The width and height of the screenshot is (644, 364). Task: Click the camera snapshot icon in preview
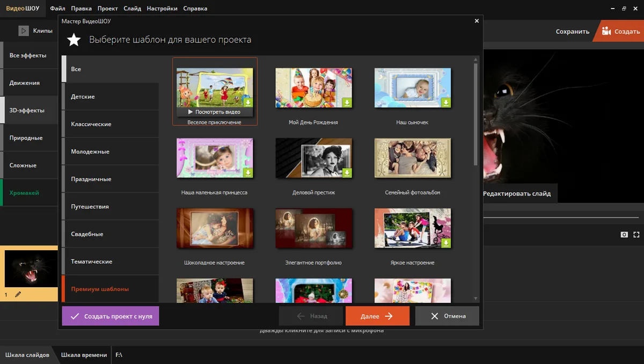tap(624, 235)
